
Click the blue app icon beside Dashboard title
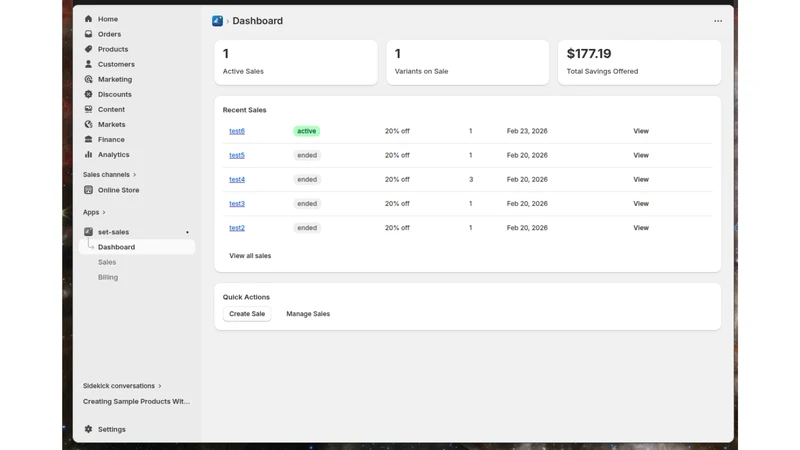coord(217,21)
